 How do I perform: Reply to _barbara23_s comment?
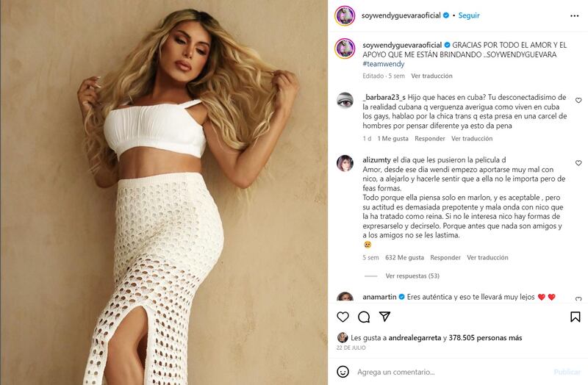click(x=430, y=138)
